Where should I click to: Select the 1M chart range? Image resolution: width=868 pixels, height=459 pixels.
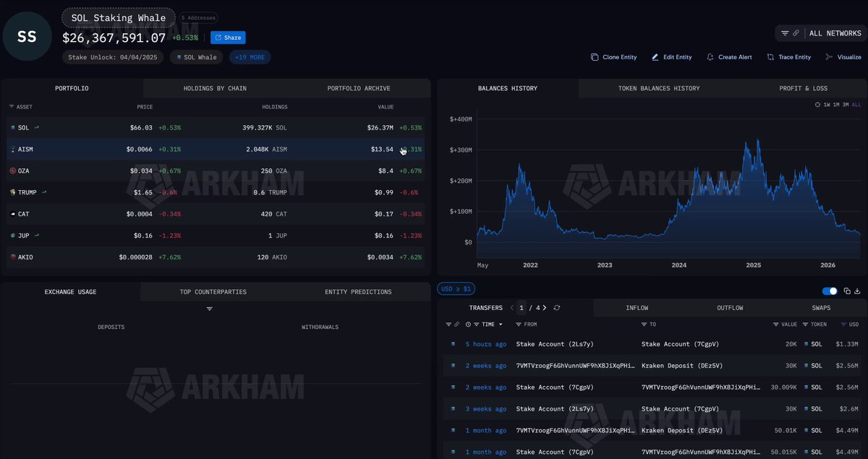[837, 105]
